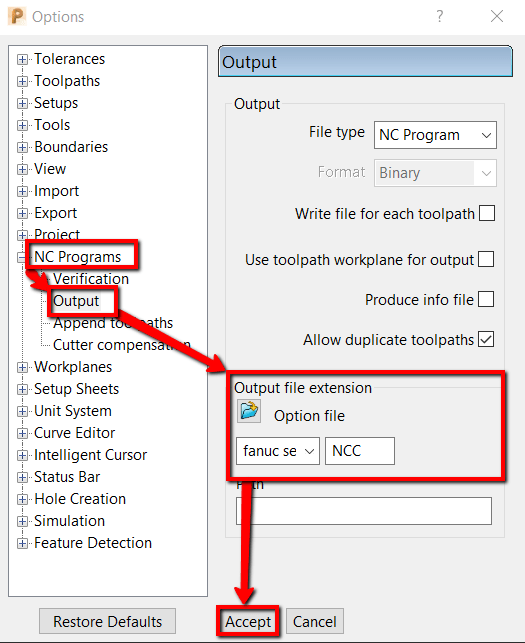Viewport: 525px width, 643px height.
Task: Expand the Feature Detection tree node
Action: coord(22,543)
